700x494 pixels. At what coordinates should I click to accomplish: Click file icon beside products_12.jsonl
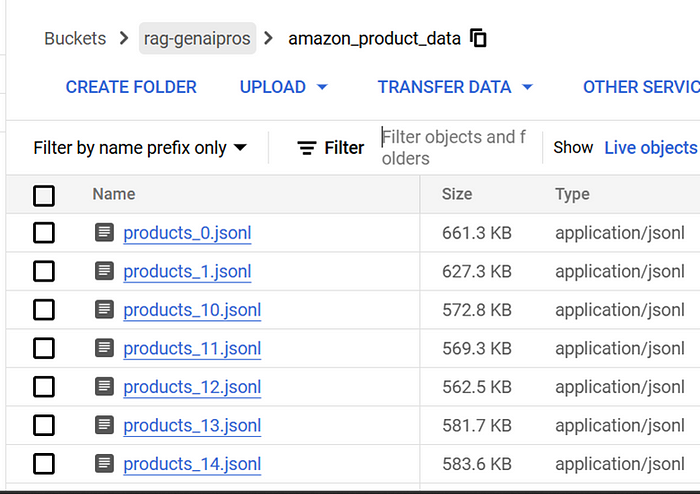pos(104,387)
